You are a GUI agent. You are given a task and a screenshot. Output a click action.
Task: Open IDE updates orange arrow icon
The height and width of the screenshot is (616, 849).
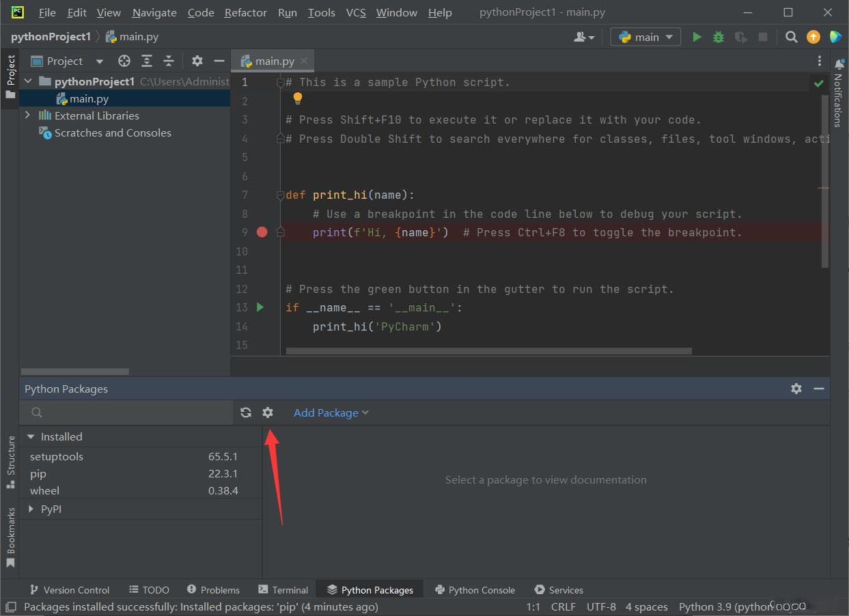[x=813, y=37]
